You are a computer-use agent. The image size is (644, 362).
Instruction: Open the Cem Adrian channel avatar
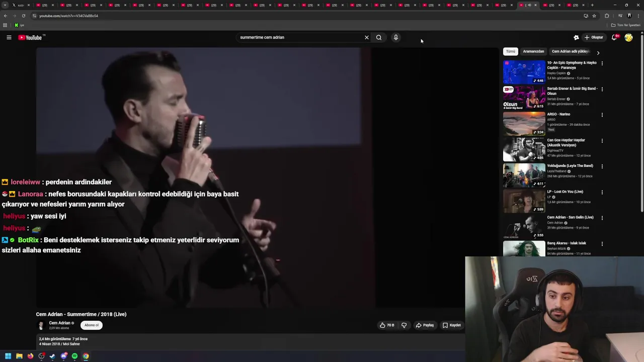click(x=41, y=325)
